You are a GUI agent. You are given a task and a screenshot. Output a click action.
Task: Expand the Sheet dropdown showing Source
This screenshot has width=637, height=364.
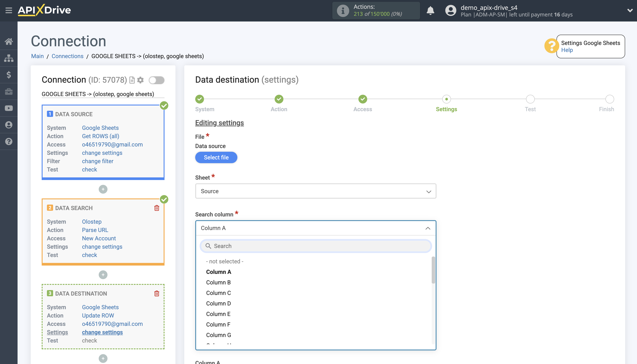point(316,191)
